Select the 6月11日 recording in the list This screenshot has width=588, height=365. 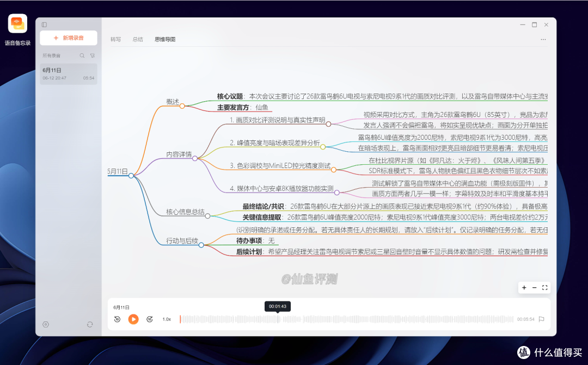pyautogui.click(x=69, y=74)
